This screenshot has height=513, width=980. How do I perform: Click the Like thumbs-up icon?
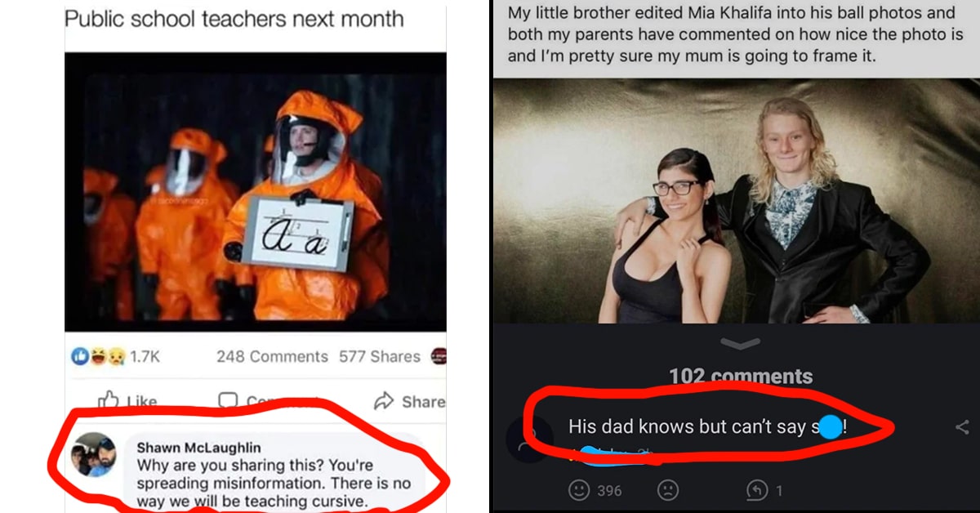tap(109, 401)
